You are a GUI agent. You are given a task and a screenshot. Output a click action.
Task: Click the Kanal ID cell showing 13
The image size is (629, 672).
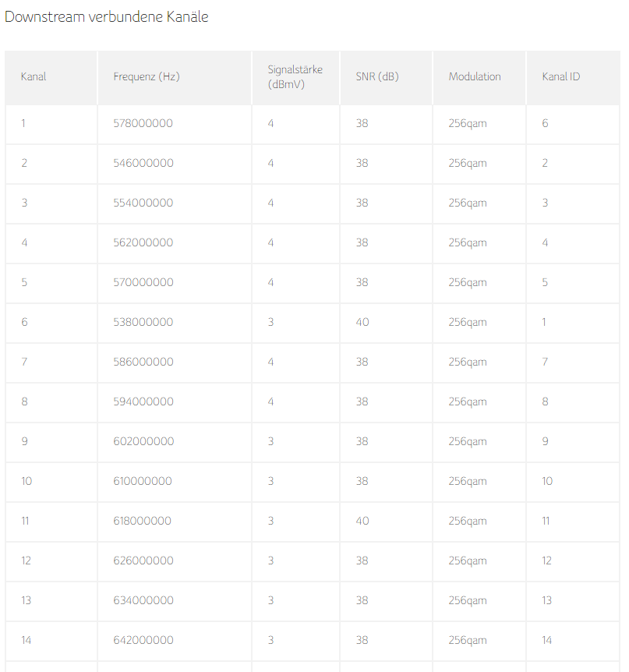pos(546,600)
